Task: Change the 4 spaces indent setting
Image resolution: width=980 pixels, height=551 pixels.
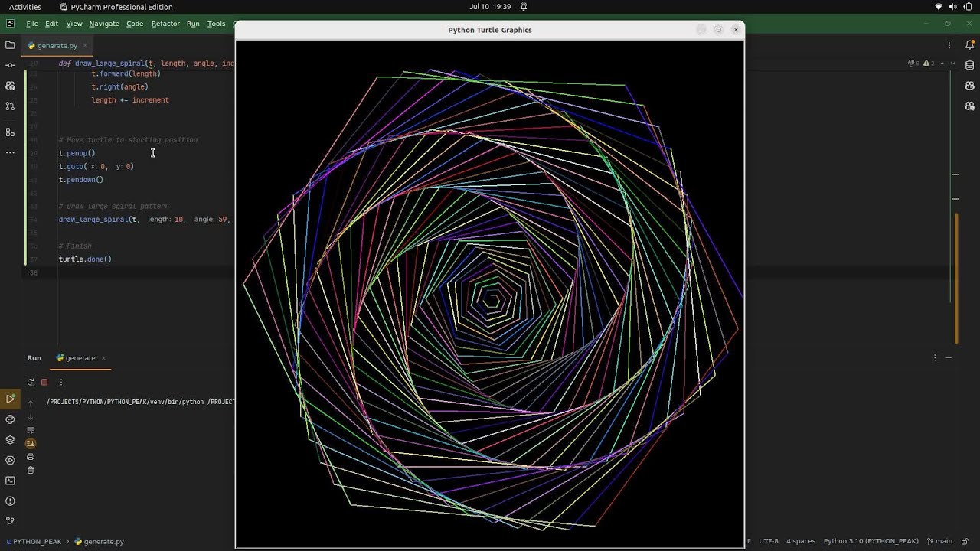Action: point(801,541)
